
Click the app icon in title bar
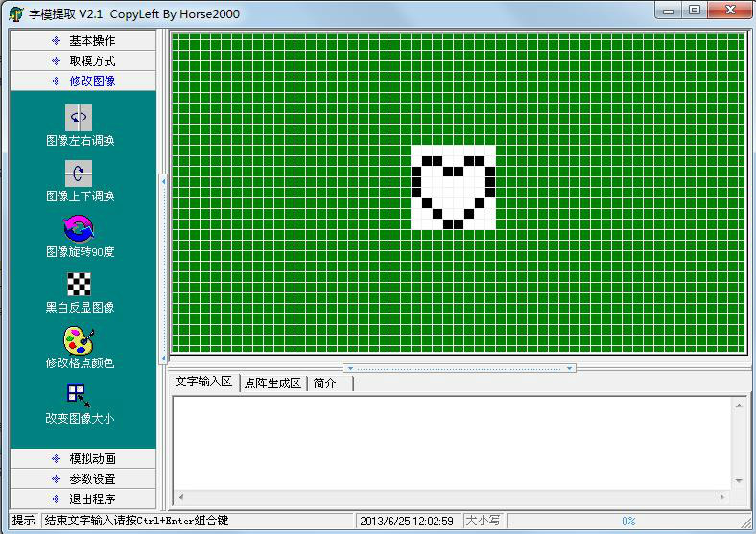[x=16, y=13]
